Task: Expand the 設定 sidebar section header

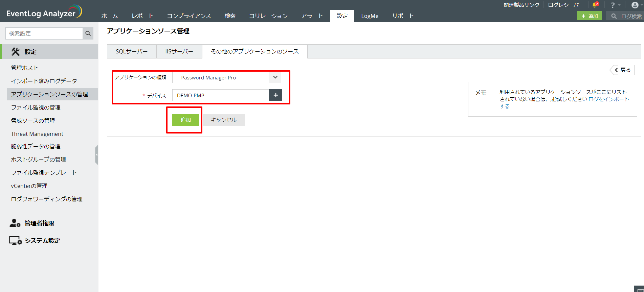Action: coord(49,52)
